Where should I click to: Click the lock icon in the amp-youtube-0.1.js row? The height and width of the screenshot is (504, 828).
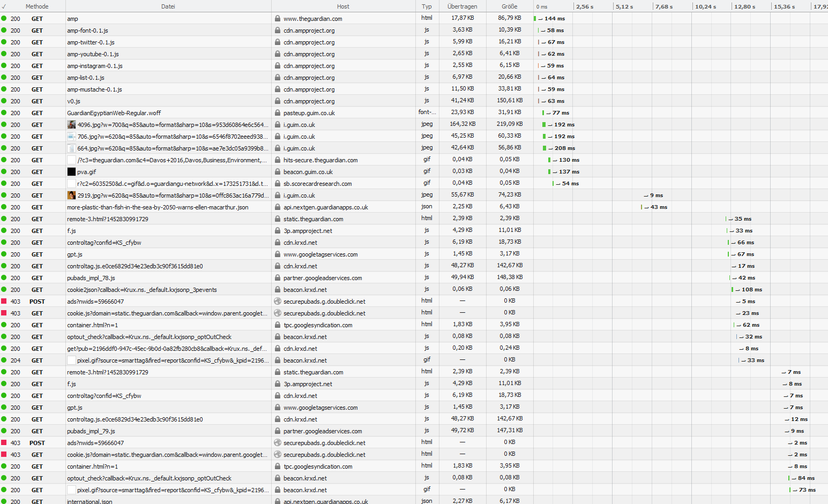coord(278,54)
